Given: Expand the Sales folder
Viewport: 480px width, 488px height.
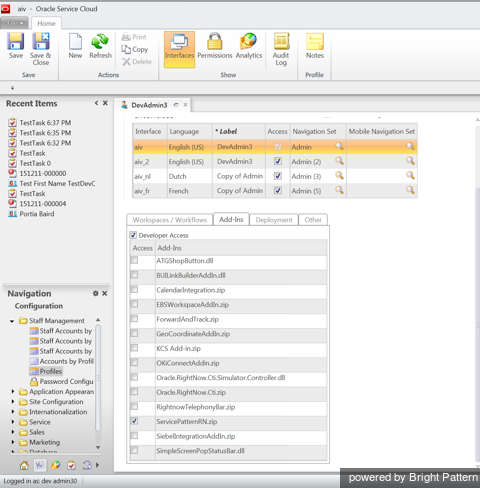Looking at the screenshot, I should (x=13, y=432).
